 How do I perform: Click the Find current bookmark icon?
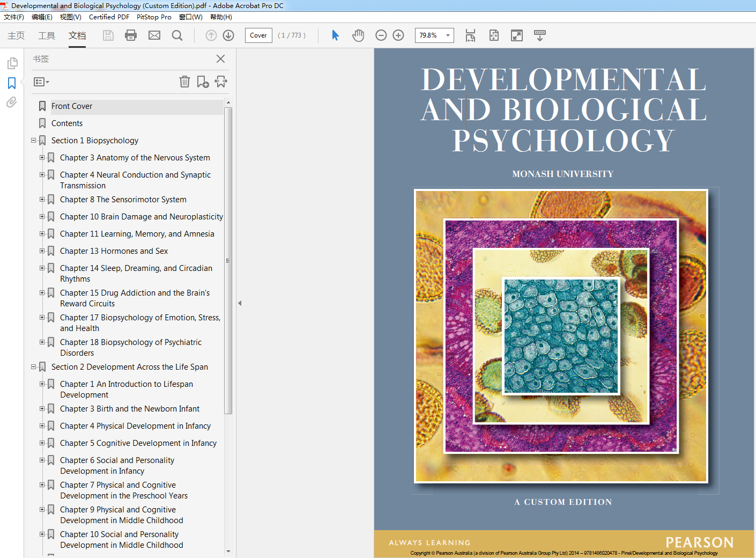click(221, 82)
